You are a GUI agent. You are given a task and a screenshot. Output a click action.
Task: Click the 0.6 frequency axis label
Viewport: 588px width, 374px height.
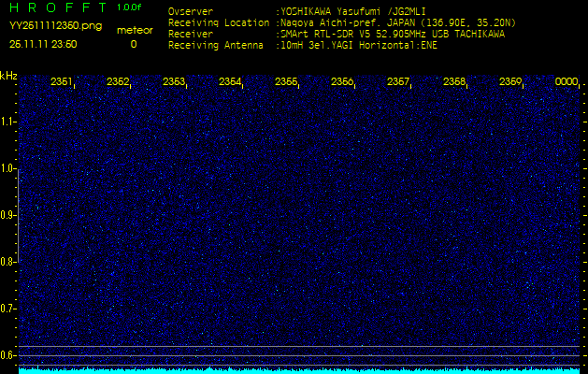(x=8, y=354)
